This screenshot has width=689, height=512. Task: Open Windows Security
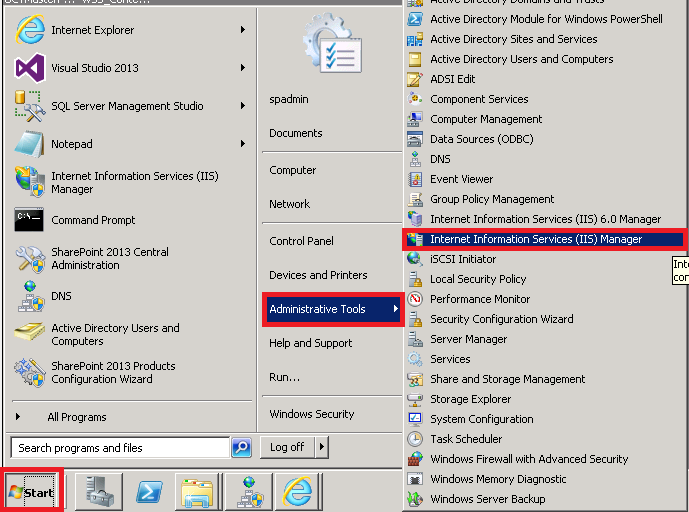tap(312, 414)
